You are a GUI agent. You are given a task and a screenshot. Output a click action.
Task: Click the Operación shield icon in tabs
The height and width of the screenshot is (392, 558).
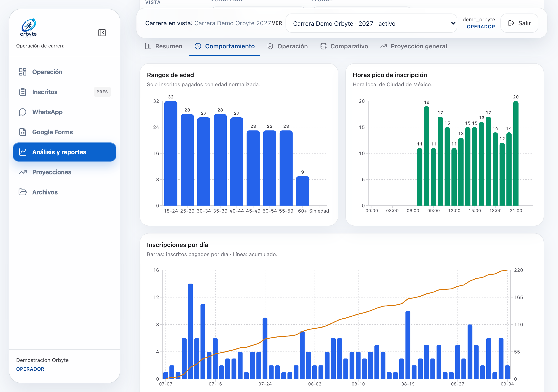270,46
